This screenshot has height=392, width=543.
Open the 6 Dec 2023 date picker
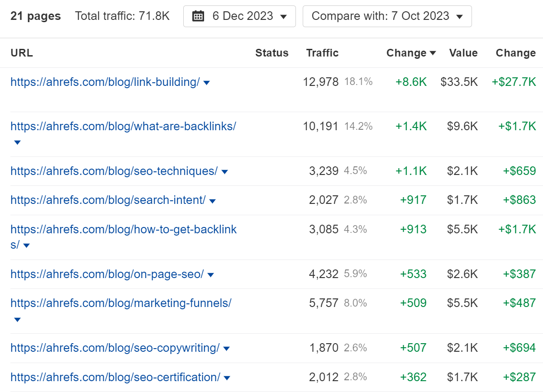(240, 16)
